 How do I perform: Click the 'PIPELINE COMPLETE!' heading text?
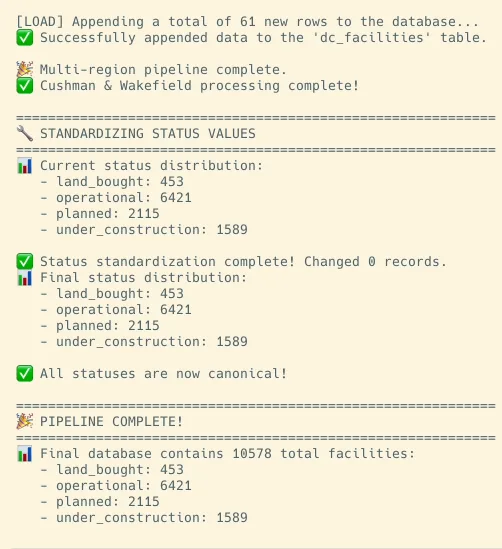112,422
